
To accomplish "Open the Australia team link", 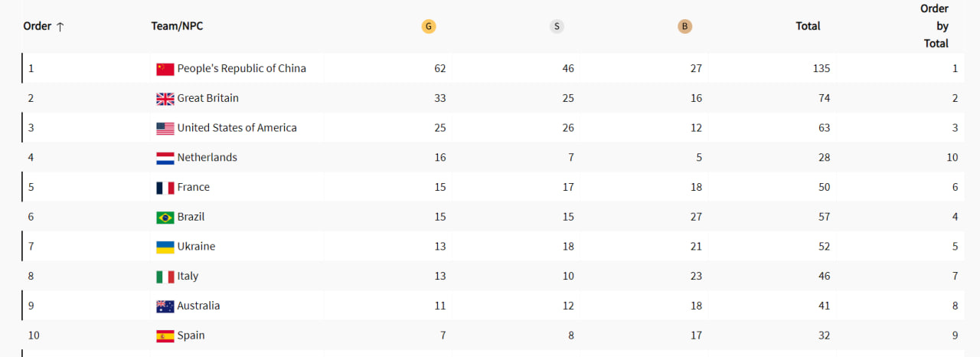I will (x=198, y=306).
